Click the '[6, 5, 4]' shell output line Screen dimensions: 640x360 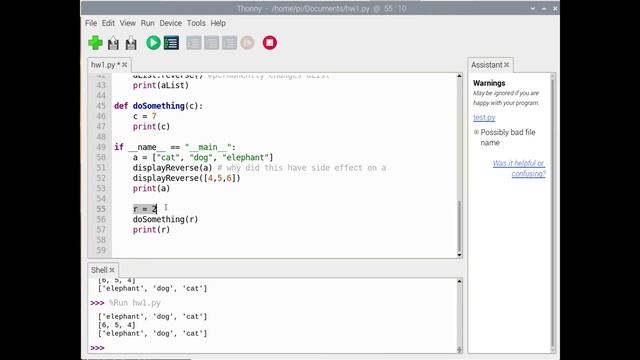(116, 325)
